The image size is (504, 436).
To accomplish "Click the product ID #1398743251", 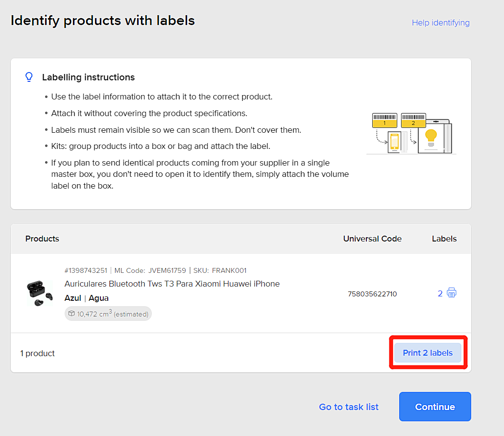I will [x=86, y=270].
